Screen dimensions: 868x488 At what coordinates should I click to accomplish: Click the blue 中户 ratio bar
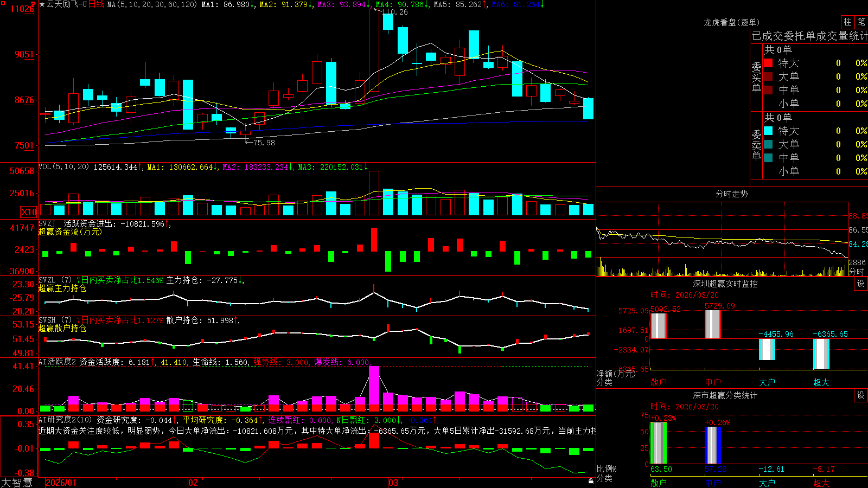pyautogui.click(x=712, y=446)
